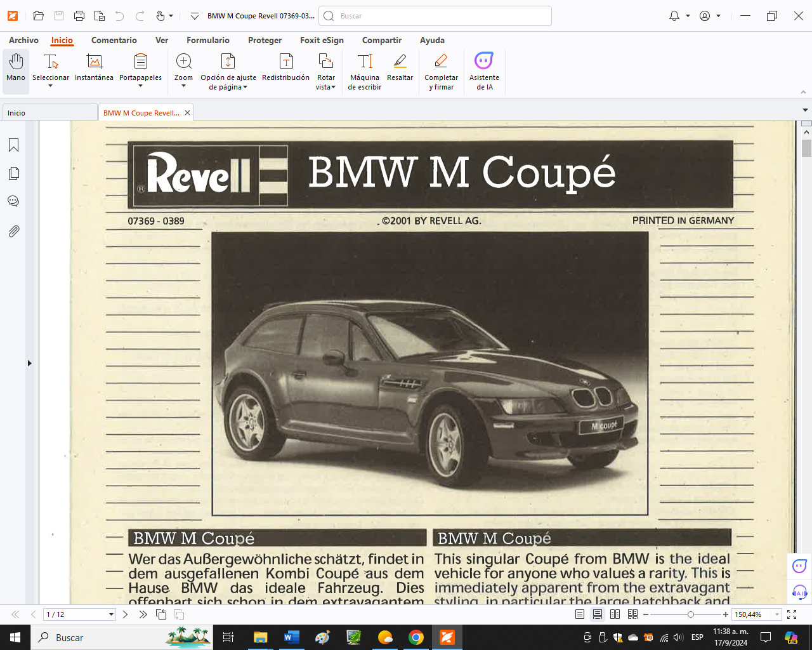Image resolution: width=812 pixels, height=650 pixels.
Task: Open the bookmarks panel in sidebar
Action: click(13, 145)
